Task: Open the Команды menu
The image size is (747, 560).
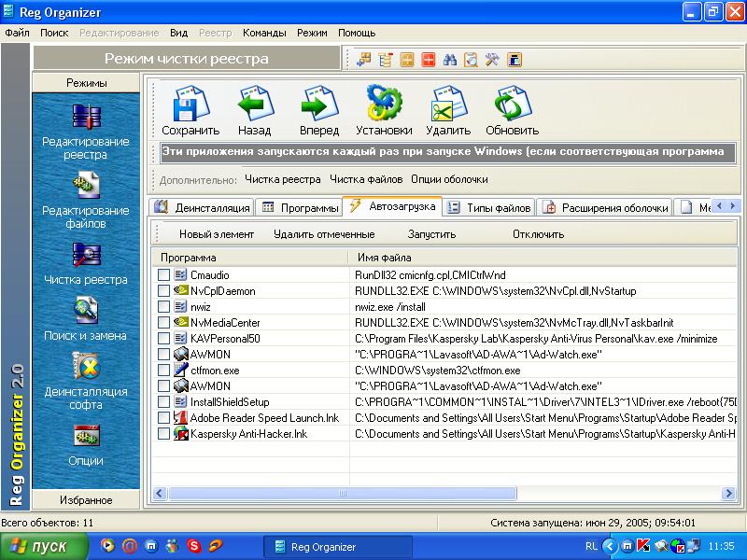Action: coord(264,33)
